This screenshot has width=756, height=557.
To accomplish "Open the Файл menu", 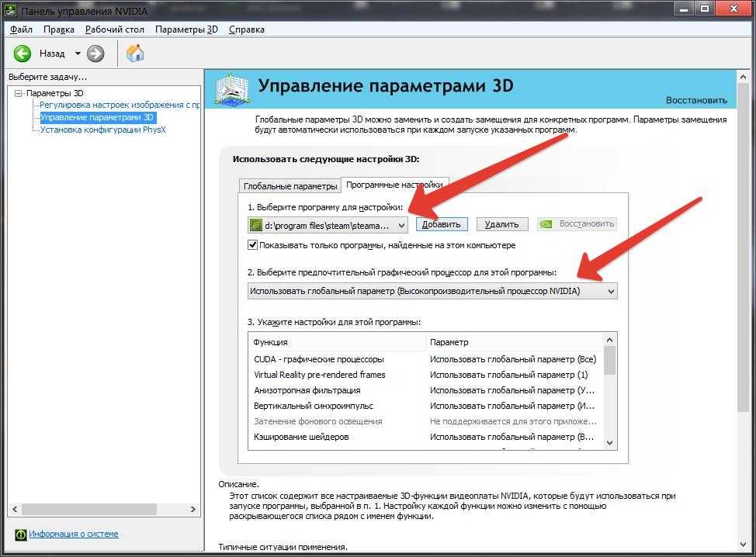I will pyautogui.click(x=21, y=29).
